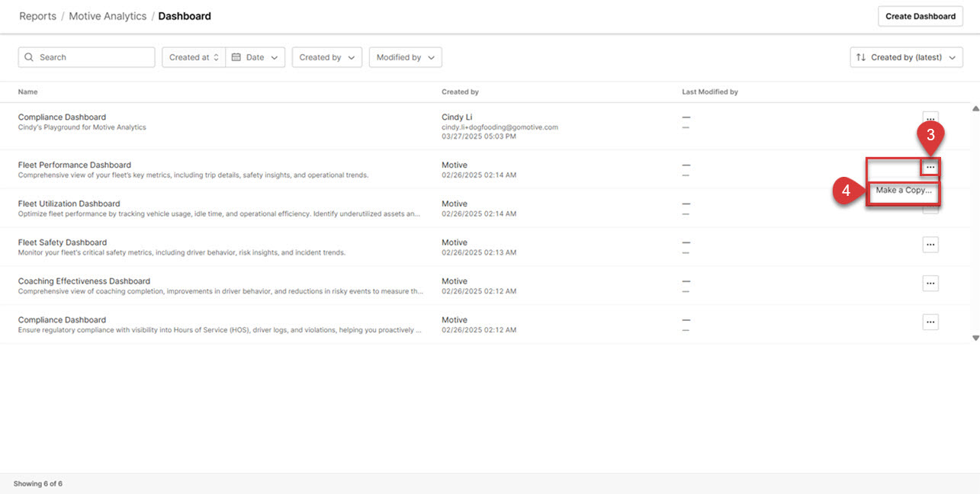Screen dimensions: 980x494
Task: Go to Reports breadcrumb
Action: (x=38, y=16)
